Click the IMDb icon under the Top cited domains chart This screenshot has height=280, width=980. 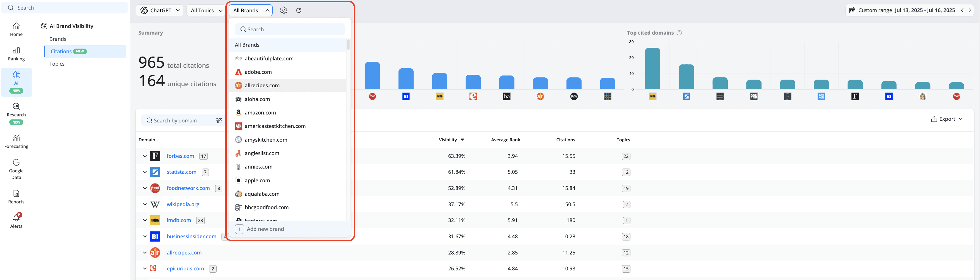coord(652,97)
